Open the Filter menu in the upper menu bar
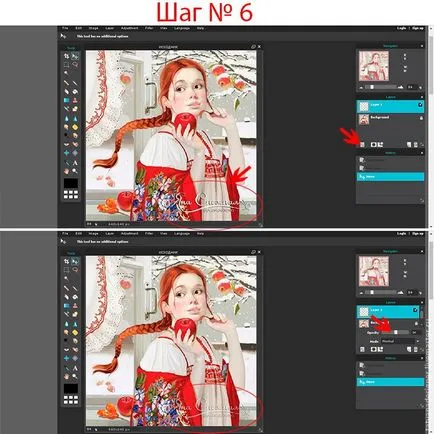This screenshot has height=434, width=434. 149,28
